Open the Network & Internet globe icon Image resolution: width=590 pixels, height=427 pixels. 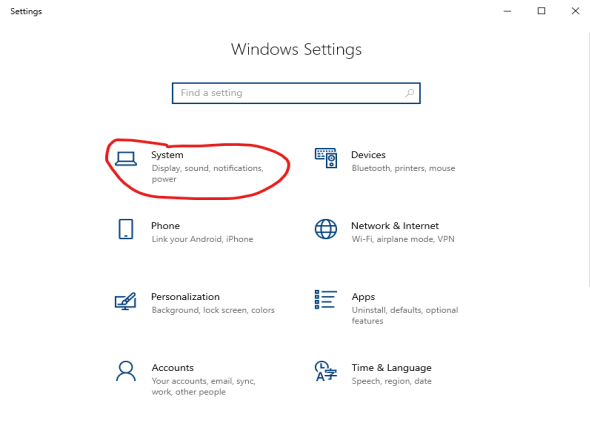326,229
